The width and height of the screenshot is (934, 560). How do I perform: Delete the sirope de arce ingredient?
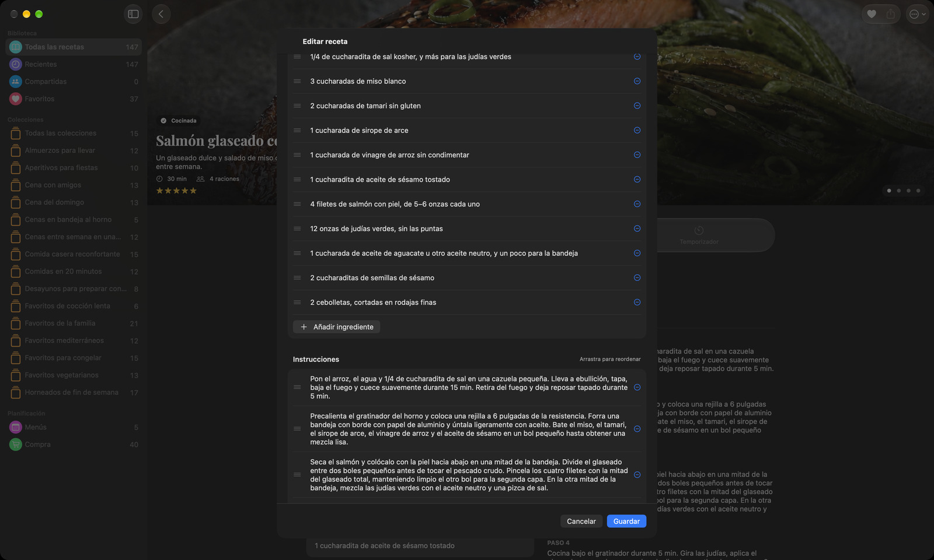tap(637, 130)
